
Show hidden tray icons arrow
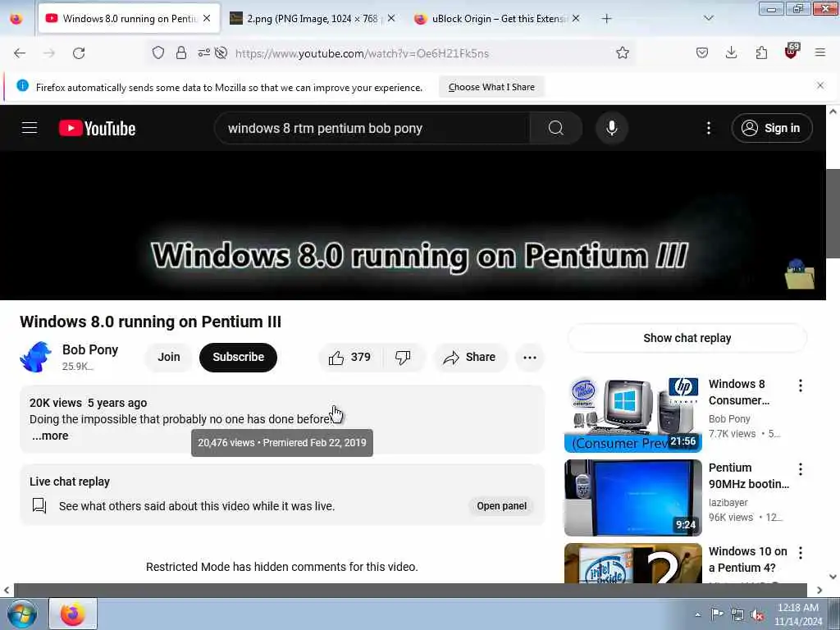(x=697, y=614)
